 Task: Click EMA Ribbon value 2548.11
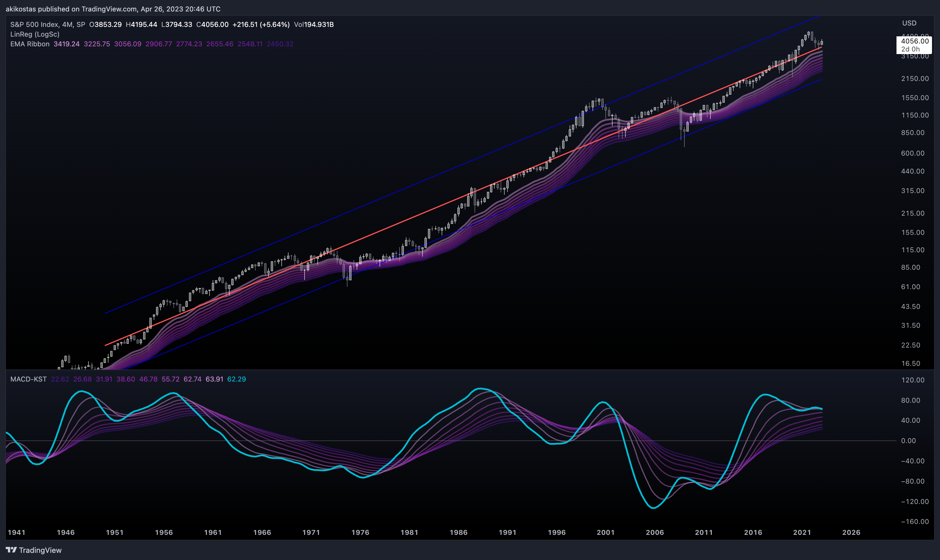pyautogui.click(x=250, y=44)
